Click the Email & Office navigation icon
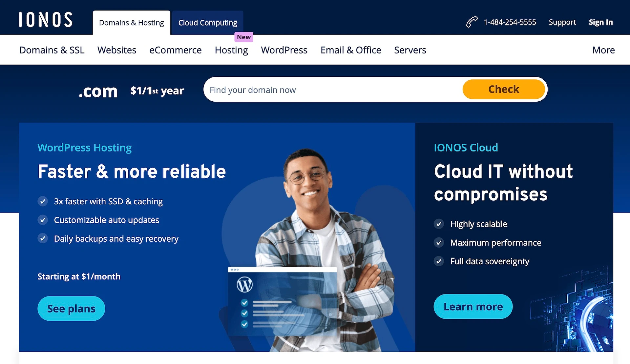The width and height of the screenshot is (630, 364). (350, 50)
